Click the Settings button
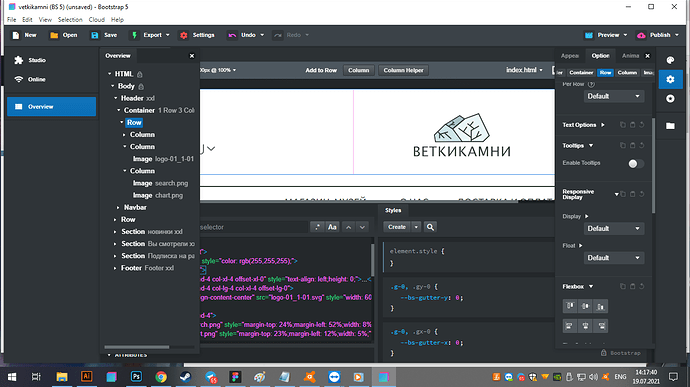The height and width of the screenshot is (387, 690). (x=197, y=35)
